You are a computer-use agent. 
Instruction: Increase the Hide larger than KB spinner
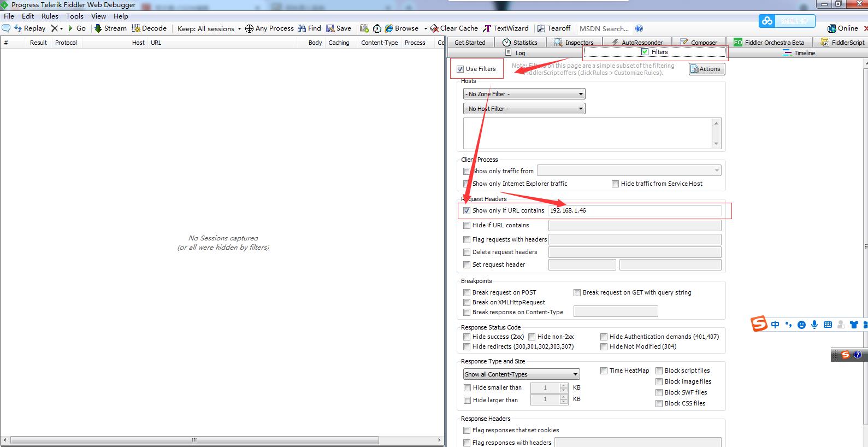tap(564, 397)
